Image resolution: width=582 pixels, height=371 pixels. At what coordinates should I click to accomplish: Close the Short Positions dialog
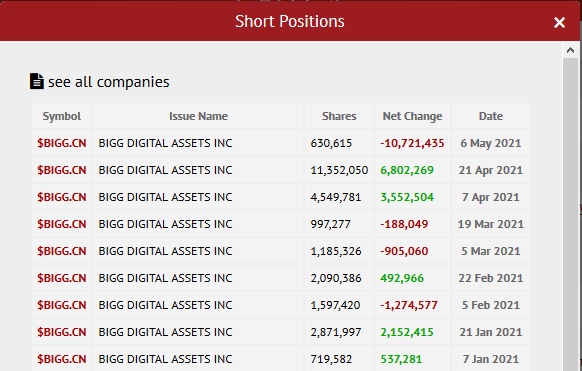(559, 23)
